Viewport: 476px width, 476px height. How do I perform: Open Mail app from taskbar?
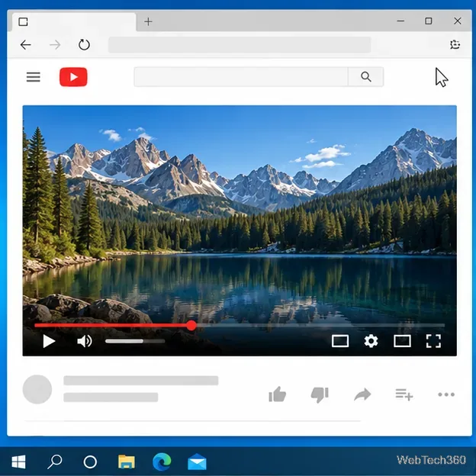coord(197,462)
